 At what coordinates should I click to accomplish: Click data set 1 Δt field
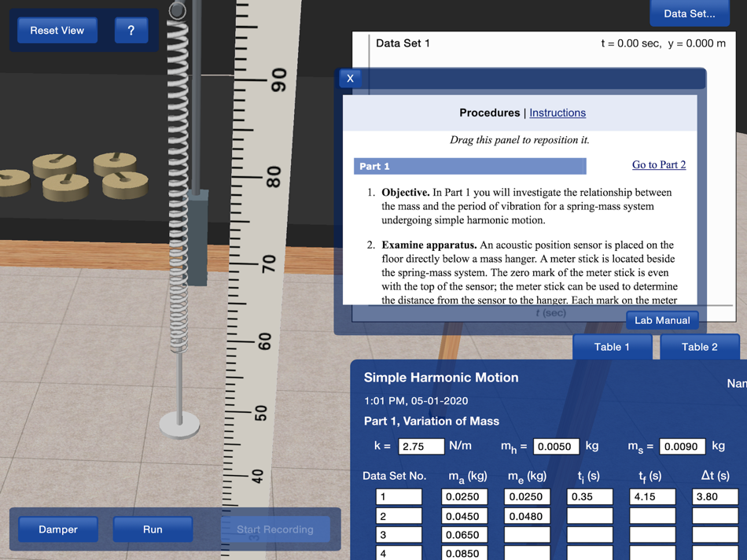[x=715, y=496]
